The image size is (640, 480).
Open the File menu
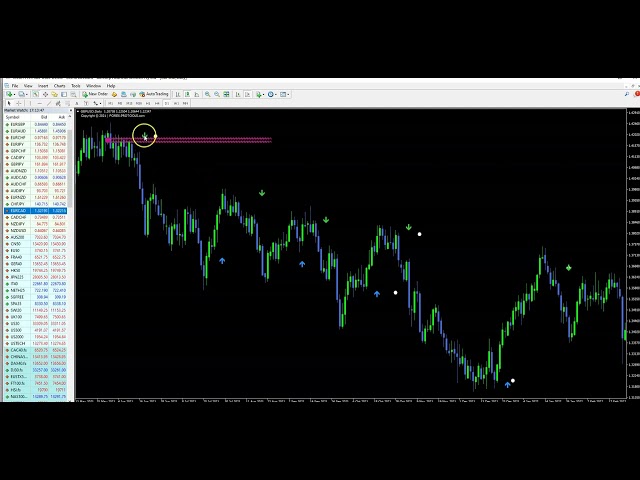[15, 86]
